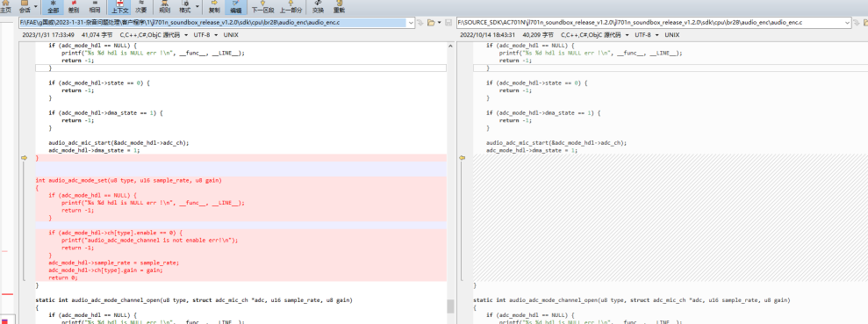Jump to 下一区段 next difference section

[262, 7]
